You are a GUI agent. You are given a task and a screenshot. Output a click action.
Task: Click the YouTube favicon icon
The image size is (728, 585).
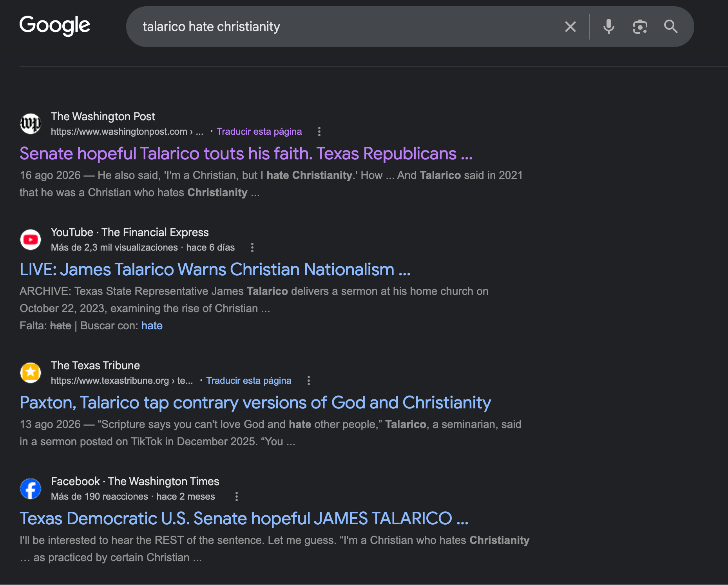coord(31,240)
